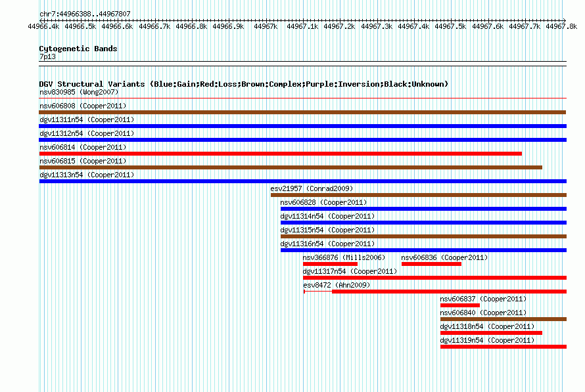Select the nsv606815 brown complex bar

291,167
